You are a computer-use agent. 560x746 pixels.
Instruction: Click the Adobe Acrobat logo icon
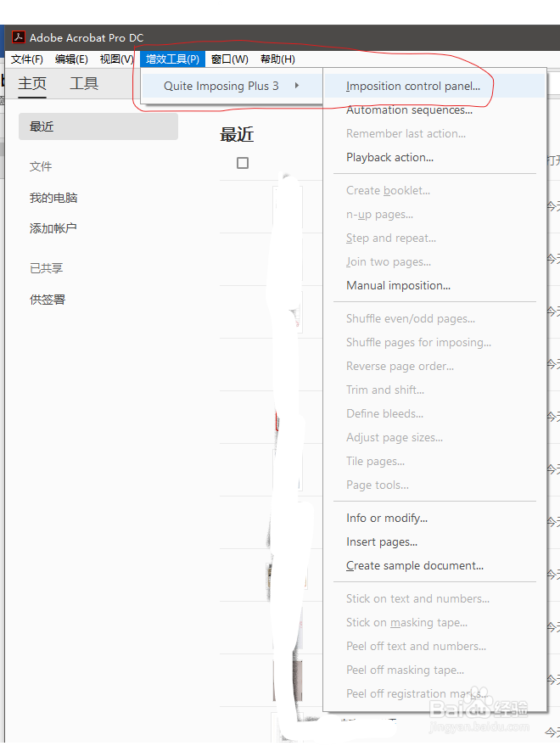(18, 37)
